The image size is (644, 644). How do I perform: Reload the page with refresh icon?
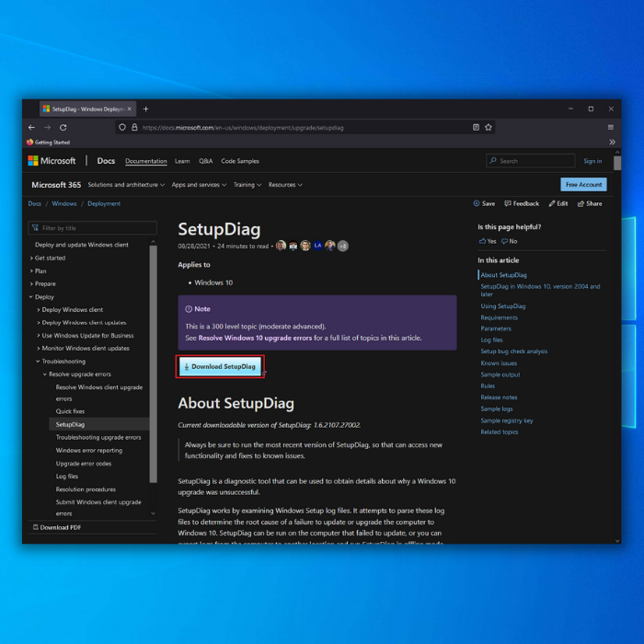[x=63, y=127]
